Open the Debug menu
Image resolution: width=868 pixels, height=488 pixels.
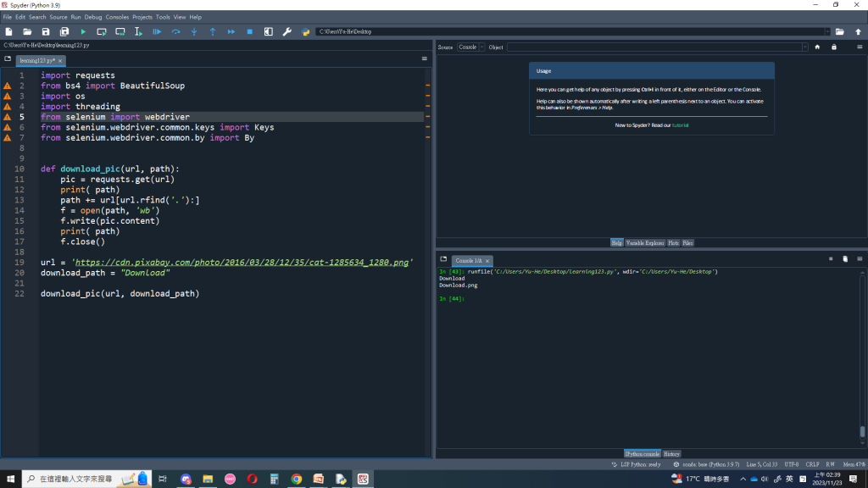point(92,17)
